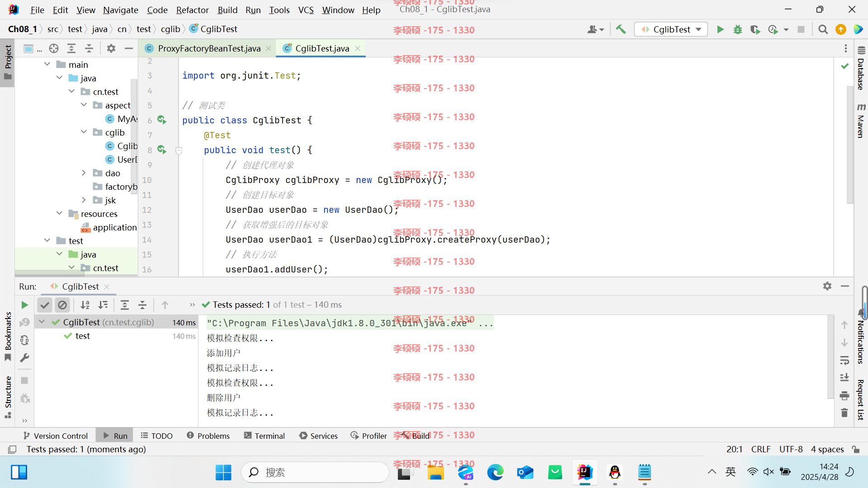
Task: Open CglibTest run configuration dropdown
Action: [x=671, y=29]
